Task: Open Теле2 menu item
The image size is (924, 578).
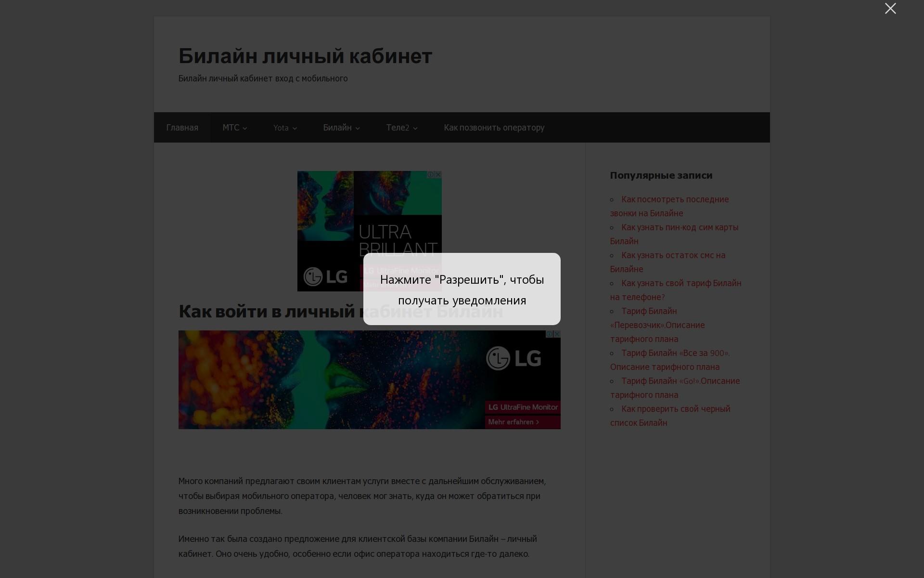Action: point(398,128)
